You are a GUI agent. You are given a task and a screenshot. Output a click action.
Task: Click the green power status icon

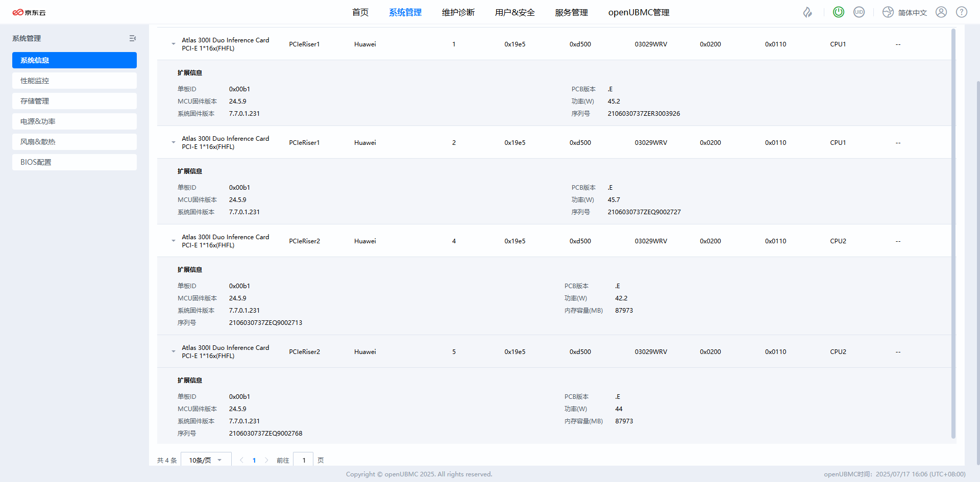838,12
